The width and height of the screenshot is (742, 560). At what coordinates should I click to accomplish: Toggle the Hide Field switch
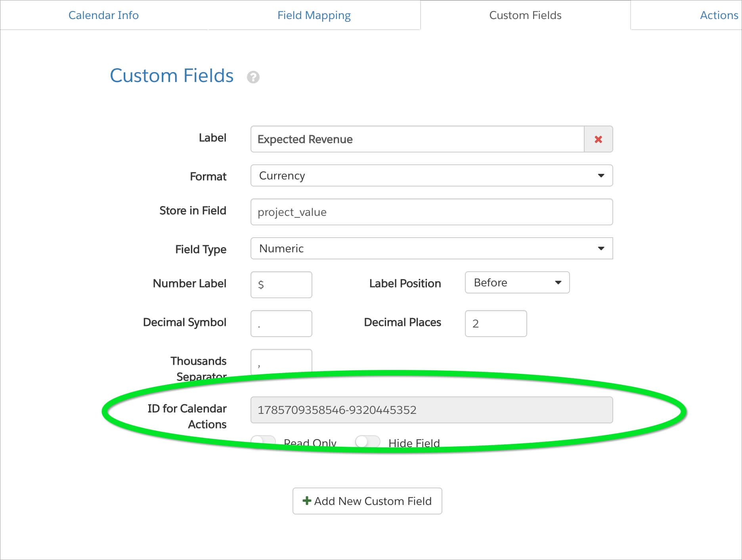click(x=367, y=441)
